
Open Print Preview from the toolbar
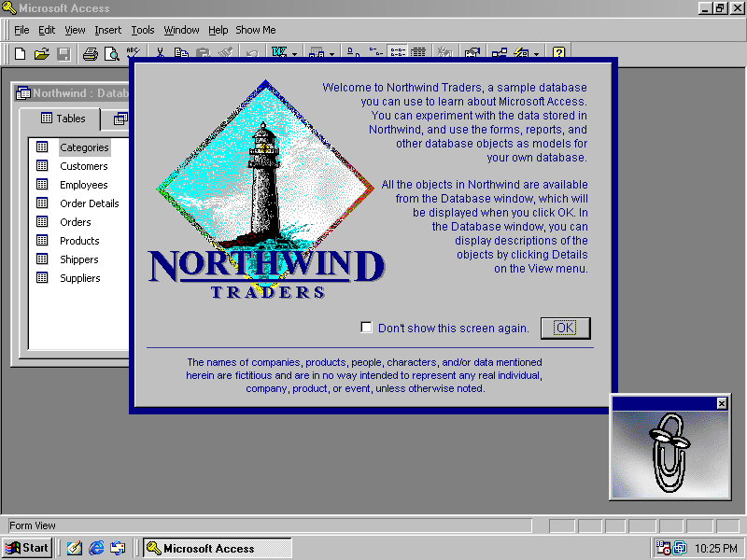pos(111,54)
